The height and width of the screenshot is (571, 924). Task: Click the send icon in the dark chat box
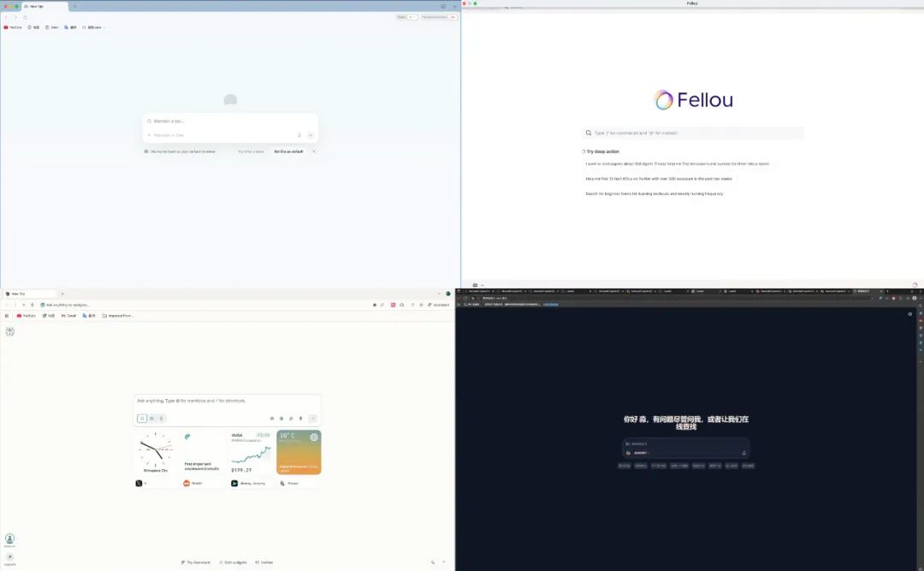(743, 453)
